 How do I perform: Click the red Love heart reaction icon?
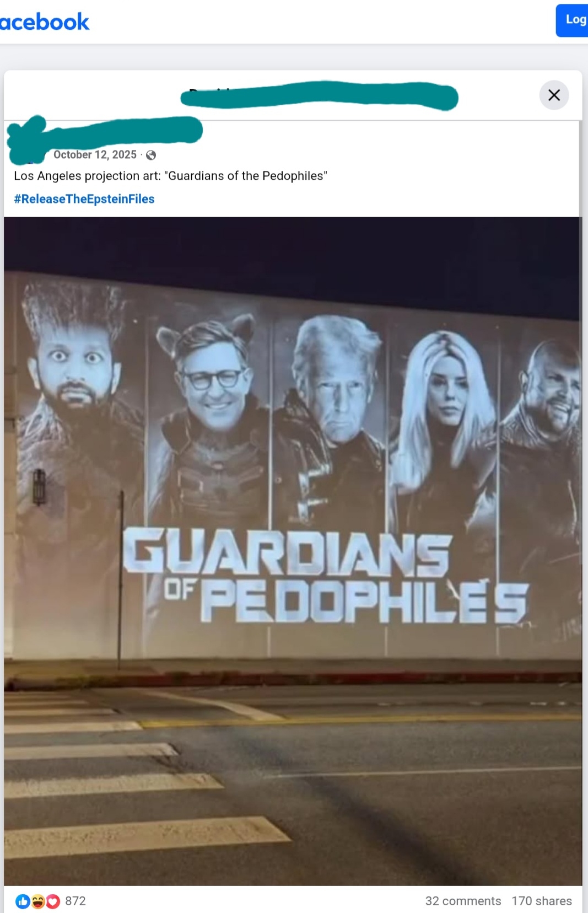pyautogui.click(x=52, y=901)
